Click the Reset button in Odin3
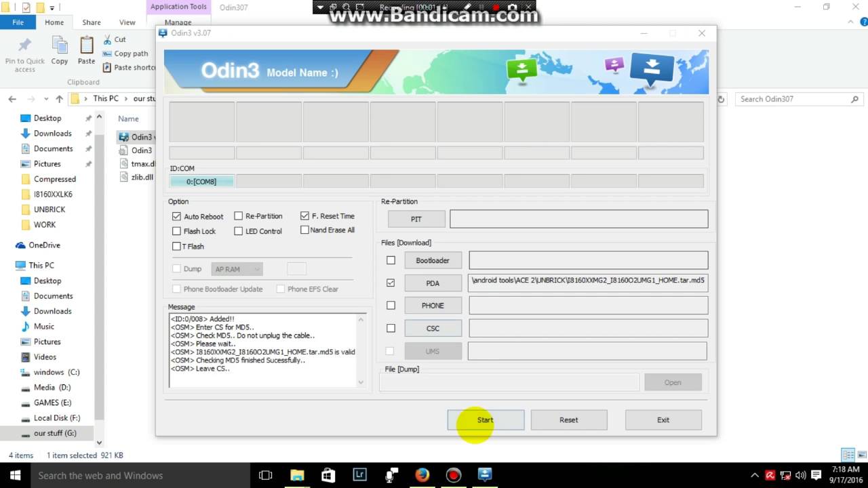 (568, 420)
